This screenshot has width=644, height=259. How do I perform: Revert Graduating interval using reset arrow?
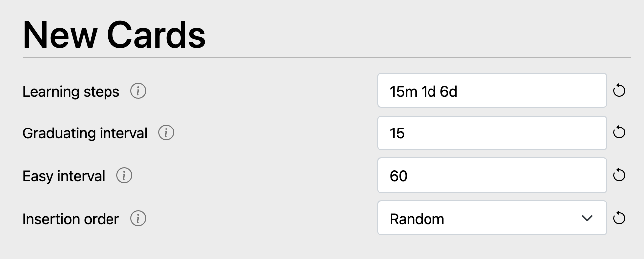click(x=619, y=132)
